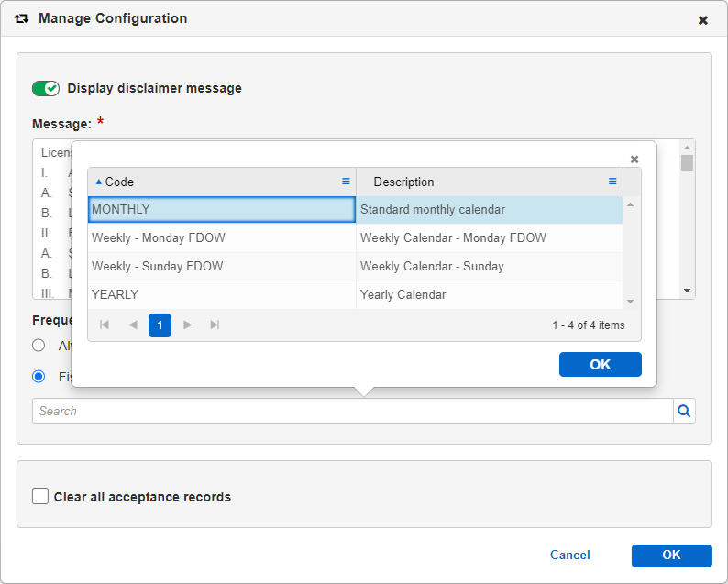This screenshot has height=584, width=728.
Task: Go to the previous page arrow
Action: [x=133, y=325]
